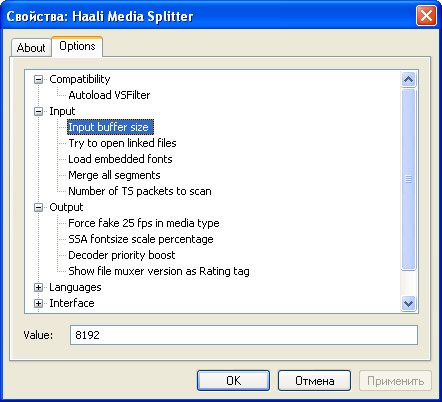Select Autoload VSFilter option

coord(109,95)
